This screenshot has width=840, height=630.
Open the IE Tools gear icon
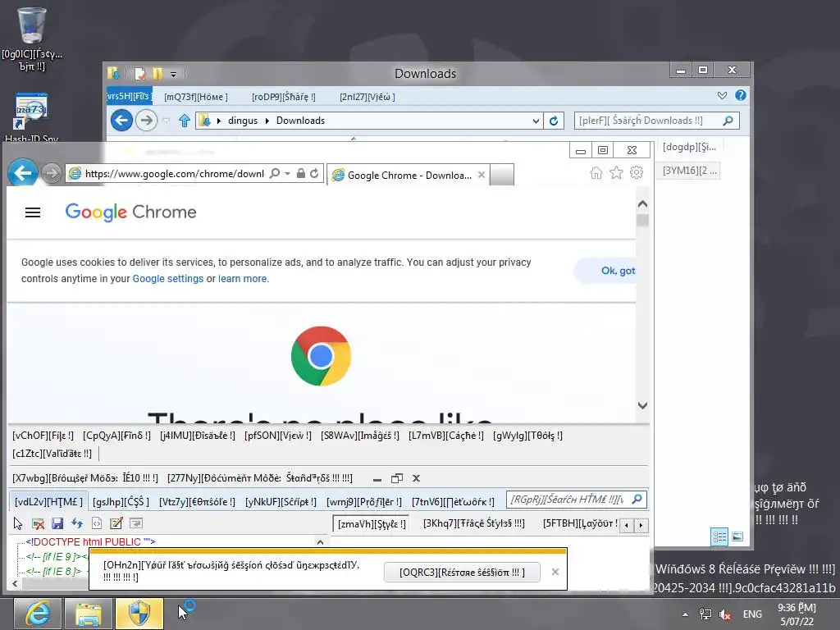pyautogui.click(x=637, y=173)
